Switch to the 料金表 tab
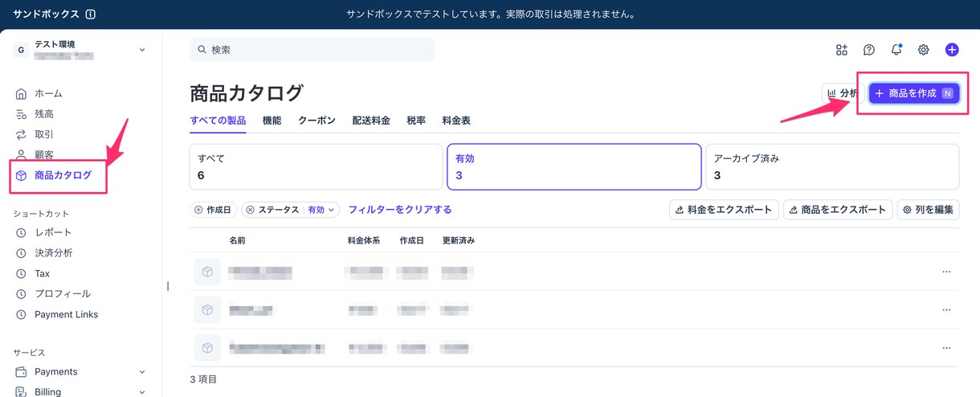 click(x=456, y=121)
